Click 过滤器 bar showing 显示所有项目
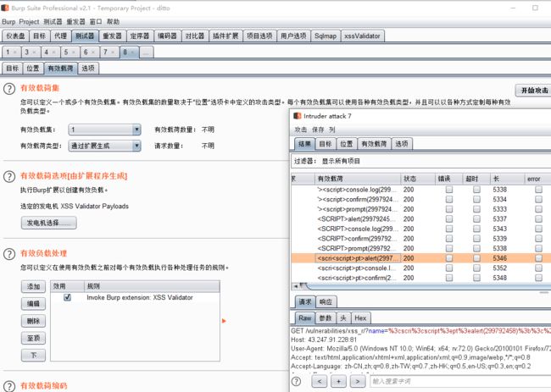Screen dimensions: 551x392 421,161
